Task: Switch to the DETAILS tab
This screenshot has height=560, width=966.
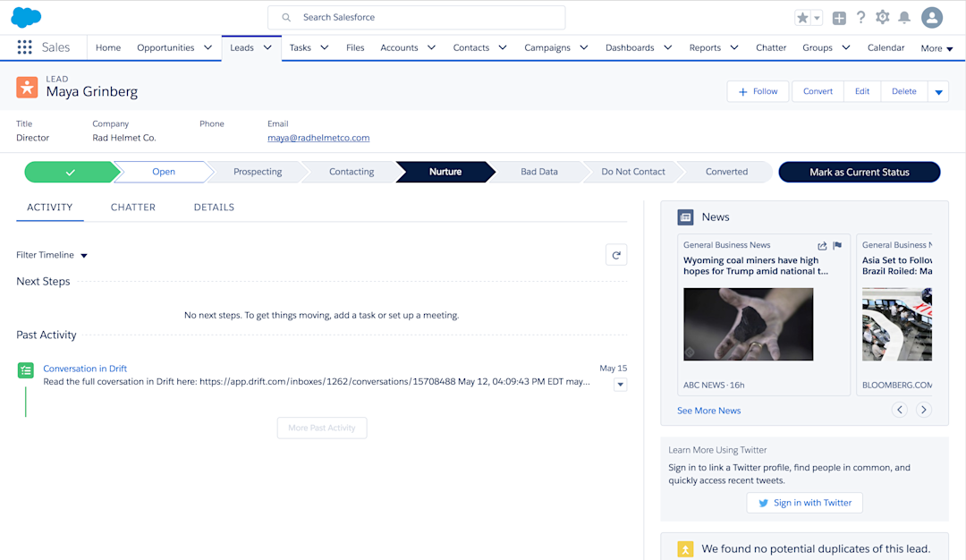Action: 214,208
